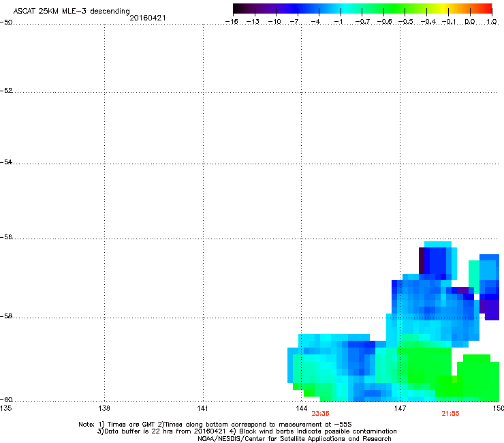Image resolution: width=504 pixels, height=443 pixels.
Task: Click the "144" longitude axis label
Action: 301,408
